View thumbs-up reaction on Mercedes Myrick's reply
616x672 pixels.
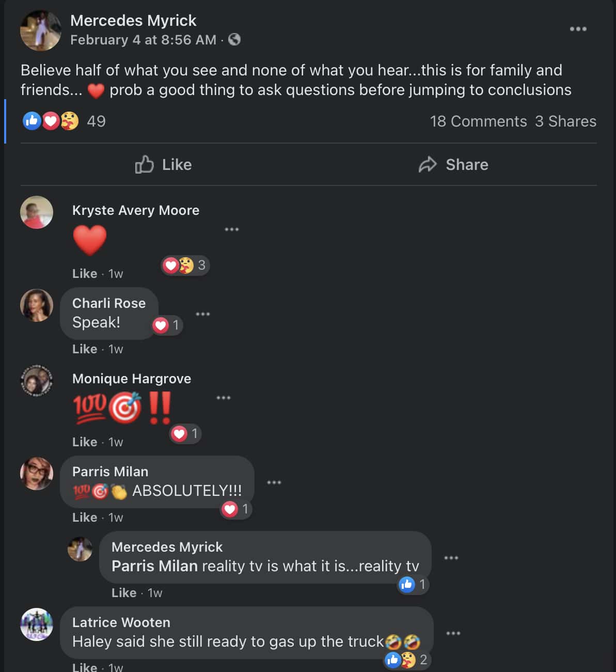tap(413, 585)
